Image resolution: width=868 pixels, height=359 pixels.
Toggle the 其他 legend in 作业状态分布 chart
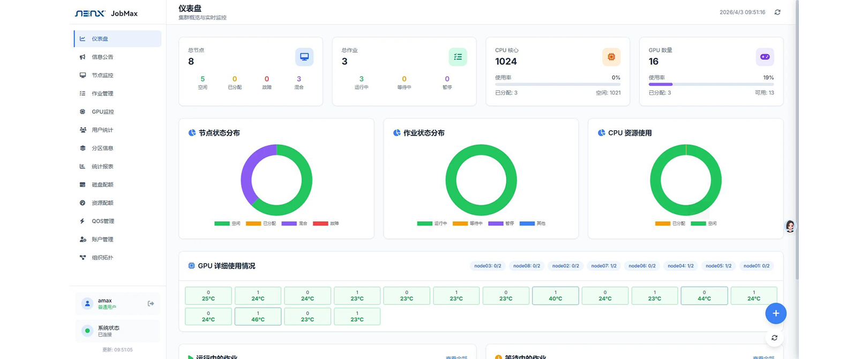click(x=533, y=223)
